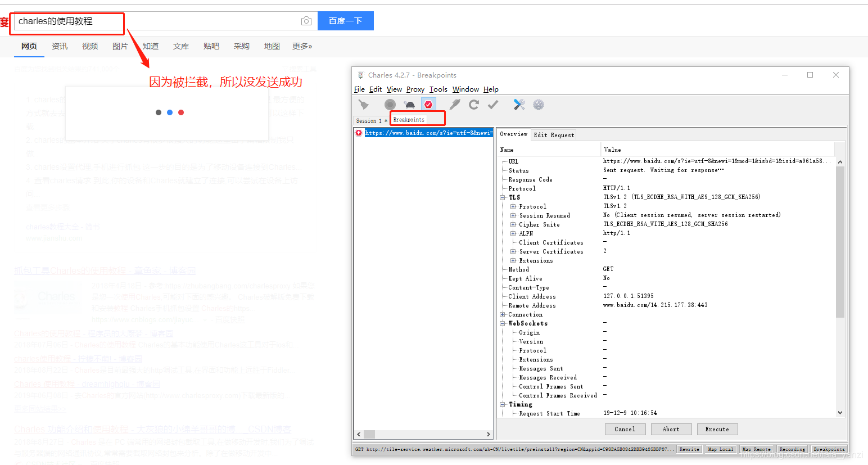Collapse the WebSockets node
The image size is (868, 465).
[503, 323]
